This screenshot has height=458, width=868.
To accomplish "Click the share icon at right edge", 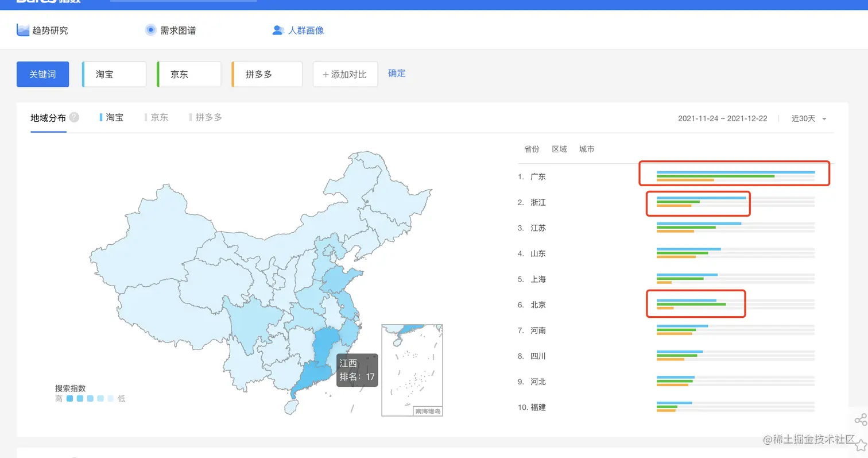I will pos(860,419).
